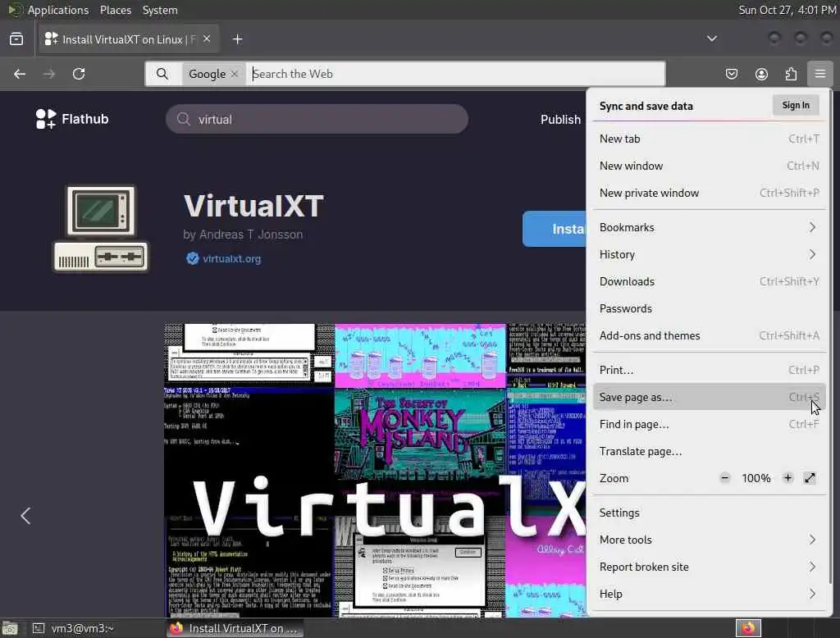Open a new tab with plus button
The image size is (840, 638).
[x=237, y=39]
